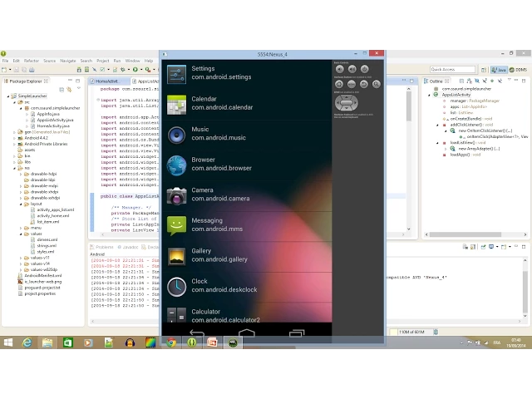Image resolution: width=532 pixels, height=399 pixels.
Task: Click the Windows Start button
Action: 7,342
